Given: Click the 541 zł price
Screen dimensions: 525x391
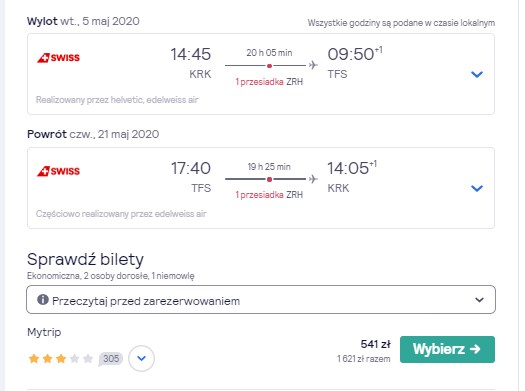Looking at the screenshot, I should point(375,344).
